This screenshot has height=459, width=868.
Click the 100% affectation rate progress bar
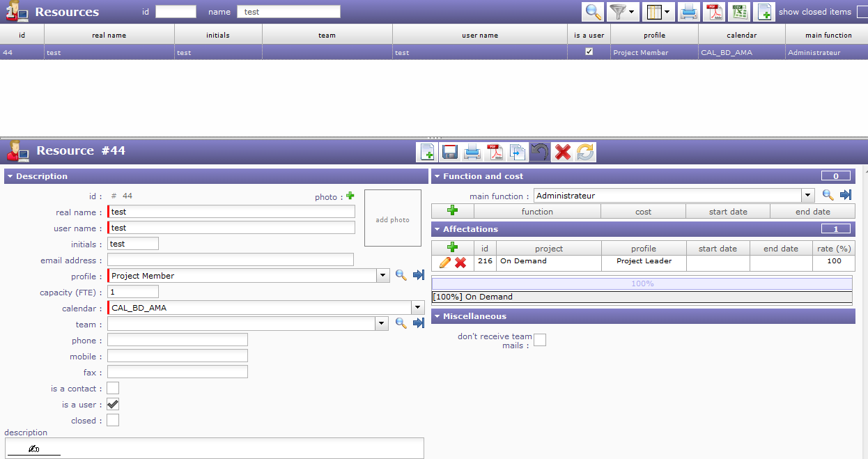pyautogui.click(x=642, y=283)
